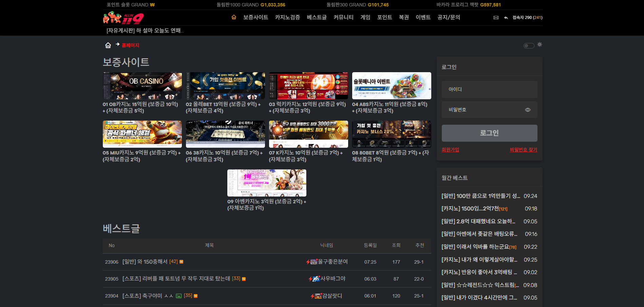Image resolution: width=644 pixels, height=307 pixels.
Task: Click the 비밀번호 찾기 link
Action: (x=523, y=150)
